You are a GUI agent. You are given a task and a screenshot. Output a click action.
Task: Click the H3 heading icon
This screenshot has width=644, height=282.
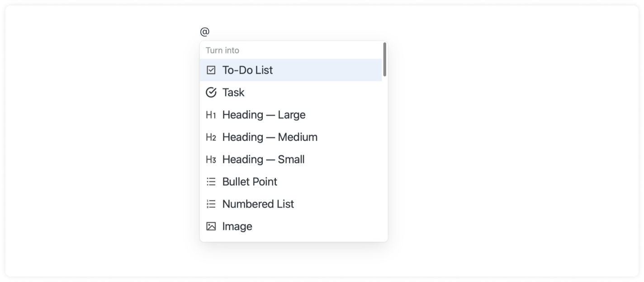point(211,160)
